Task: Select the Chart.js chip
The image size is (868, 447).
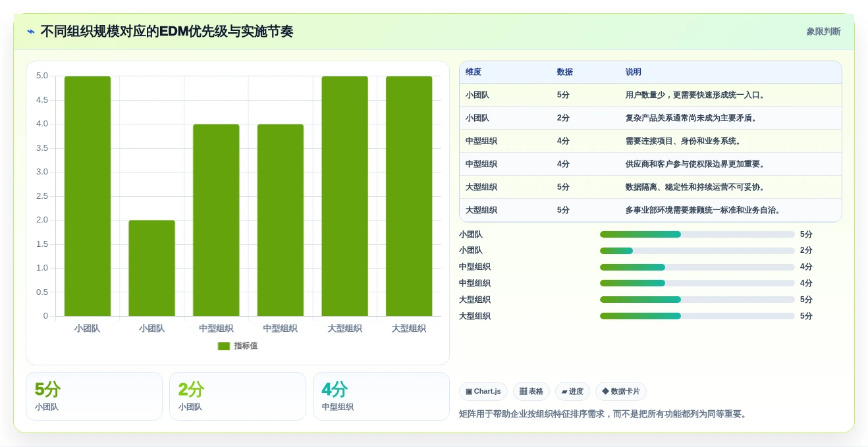Action: [x=483, y=392]
